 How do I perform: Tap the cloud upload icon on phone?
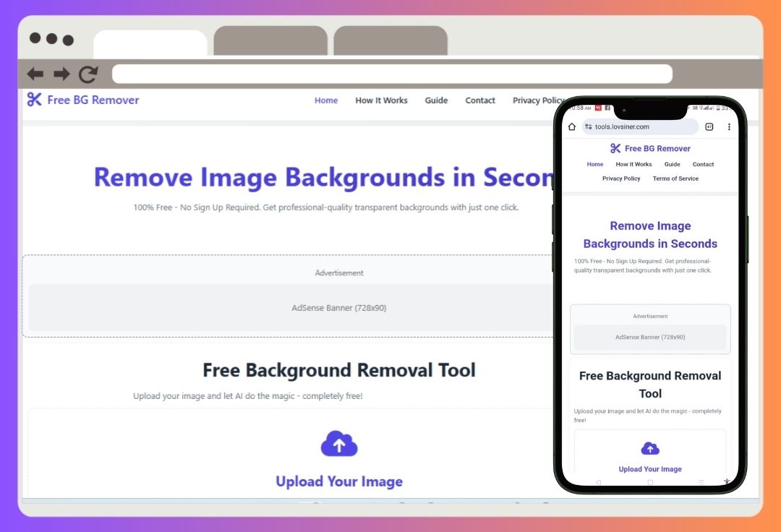(x=650, y=448)
